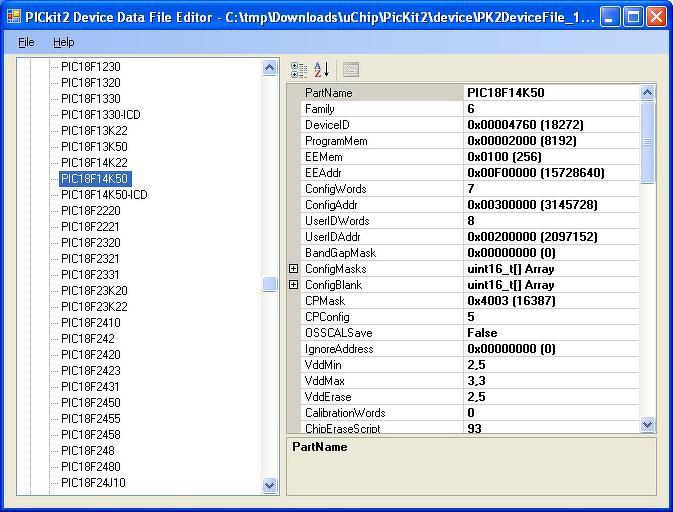The height and width of the screenshot is (512, 673).
Task: Open the Help menu
Action: (x=64, y=42)
